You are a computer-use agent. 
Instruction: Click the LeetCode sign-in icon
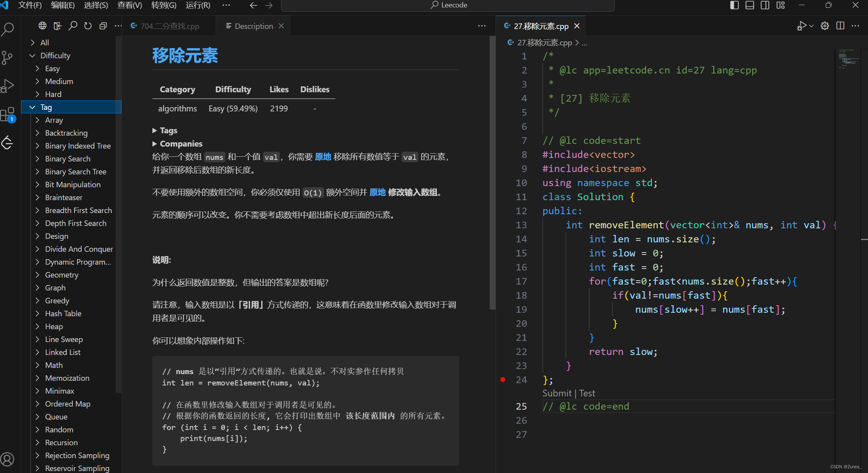coord(58,26)
